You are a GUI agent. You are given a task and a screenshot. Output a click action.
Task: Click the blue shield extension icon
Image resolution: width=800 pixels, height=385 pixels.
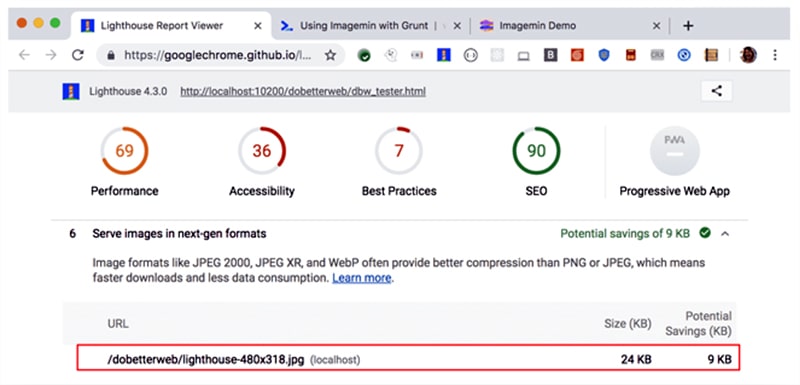tap(604, 55)
